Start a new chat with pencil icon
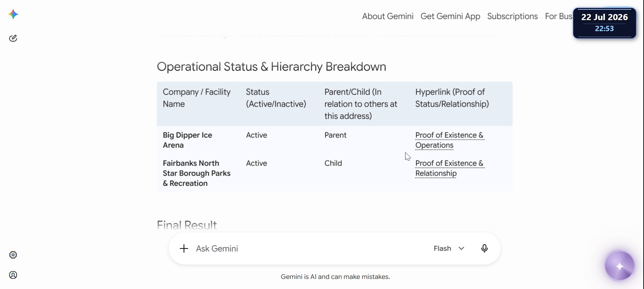The image size is (644, 289). (13, 38)
